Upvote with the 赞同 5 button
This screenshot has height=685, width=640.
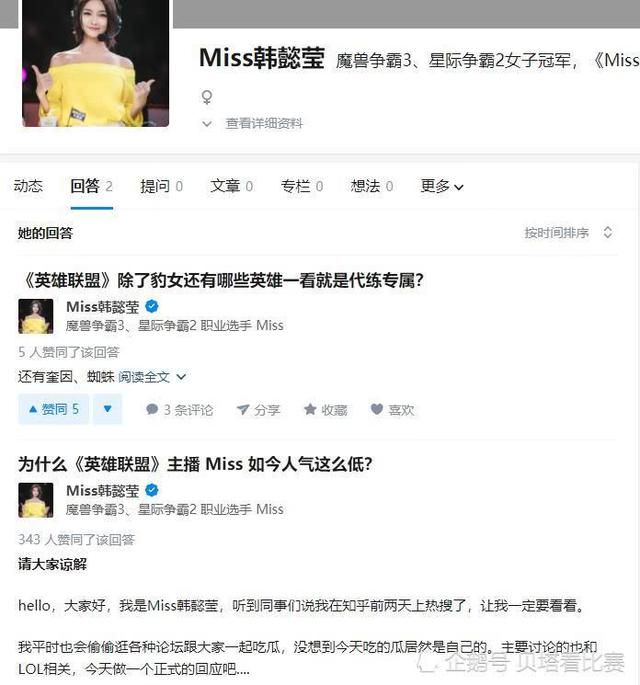[x=53, y=409]
